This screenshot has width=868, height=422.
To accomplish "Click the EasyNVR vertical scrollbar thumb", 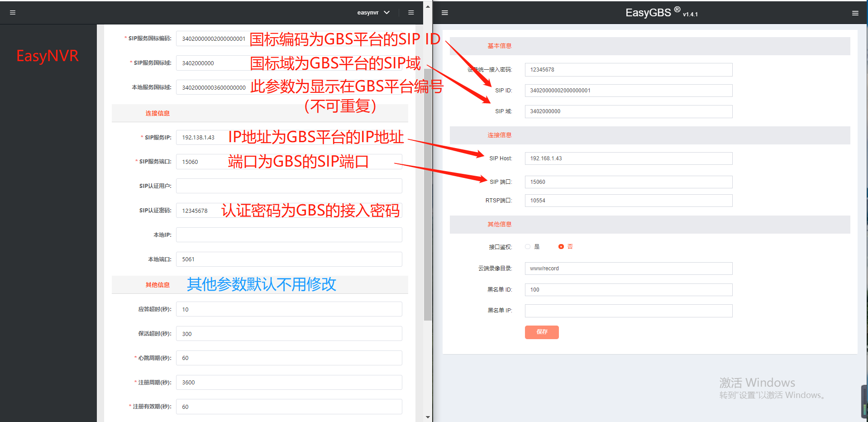I will coord(428,195).
